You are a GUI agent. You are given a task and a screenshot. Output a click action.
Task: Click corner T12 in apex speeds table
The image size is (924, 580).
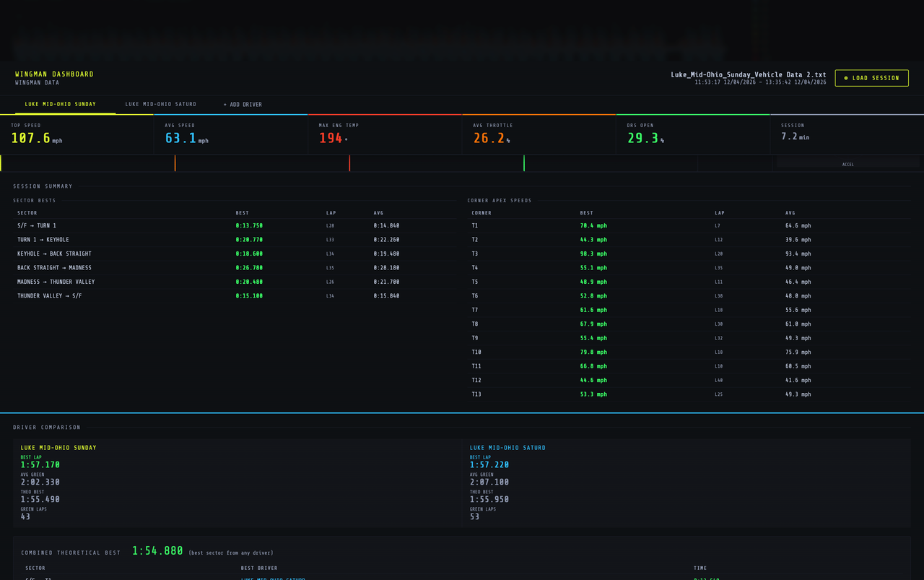point(476,381)
